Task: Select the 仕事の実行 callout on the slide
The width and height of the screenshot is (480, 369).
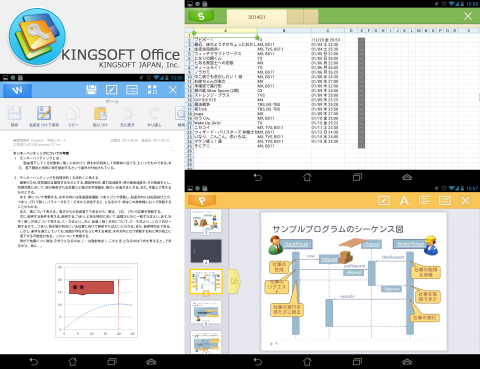Action: [x=424, y=318]
